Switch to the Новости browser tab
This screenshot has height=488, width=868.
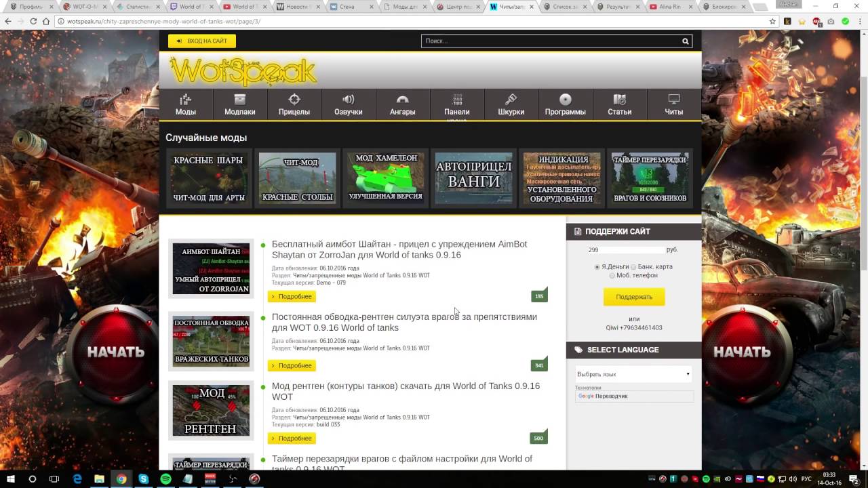(x=296, y=6)
